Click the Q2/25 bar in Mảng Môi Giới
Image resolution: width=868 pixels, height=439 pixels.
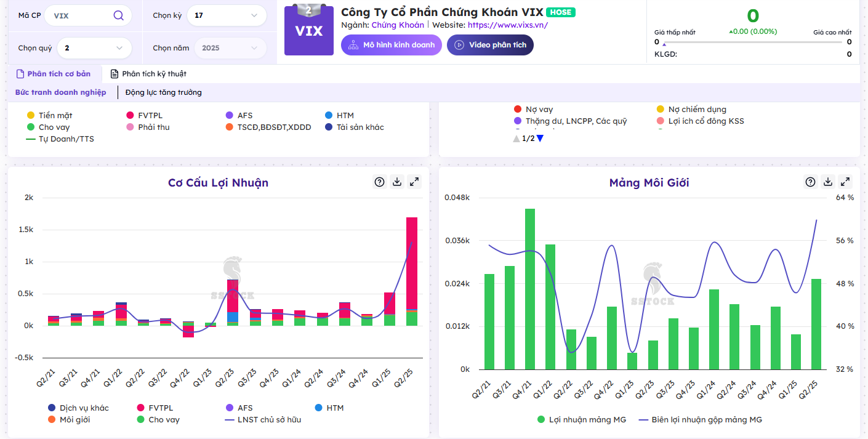point(816,324)
